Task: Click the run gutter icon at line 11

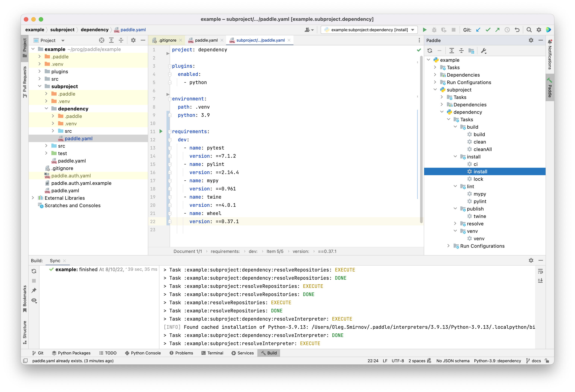Action: [161, 131]
